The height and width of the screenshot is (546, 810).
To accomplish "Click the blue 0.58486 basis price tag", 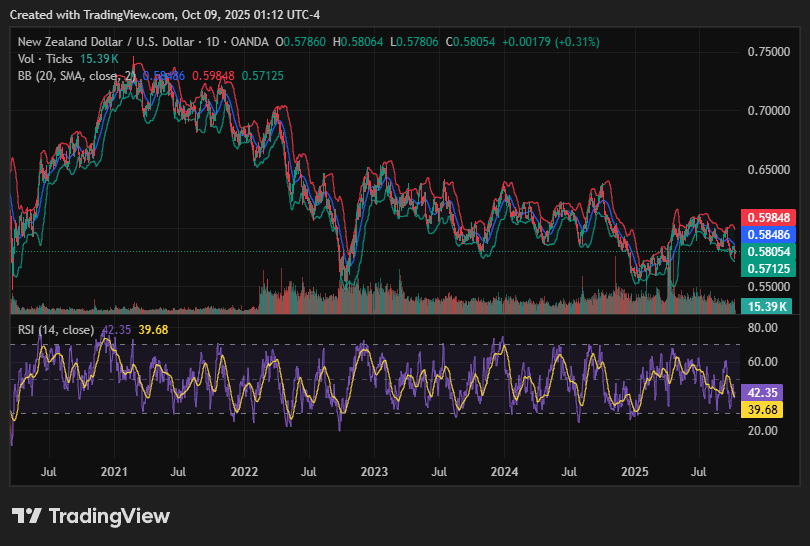I will pos(767,234).
